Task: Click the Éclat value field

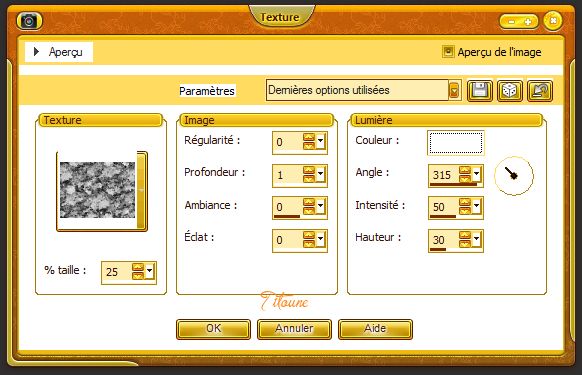Action: click(x=287, y=240)
